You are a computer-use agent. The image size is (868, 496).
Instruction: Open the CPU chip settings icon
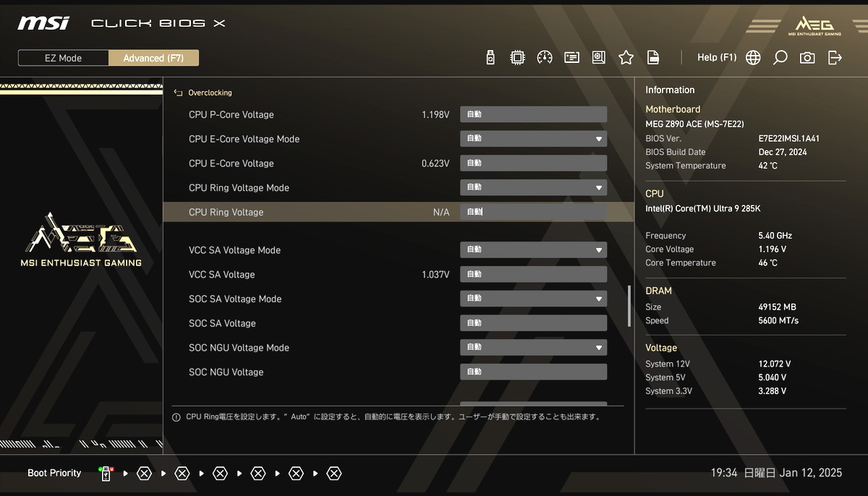coord(517,58)
